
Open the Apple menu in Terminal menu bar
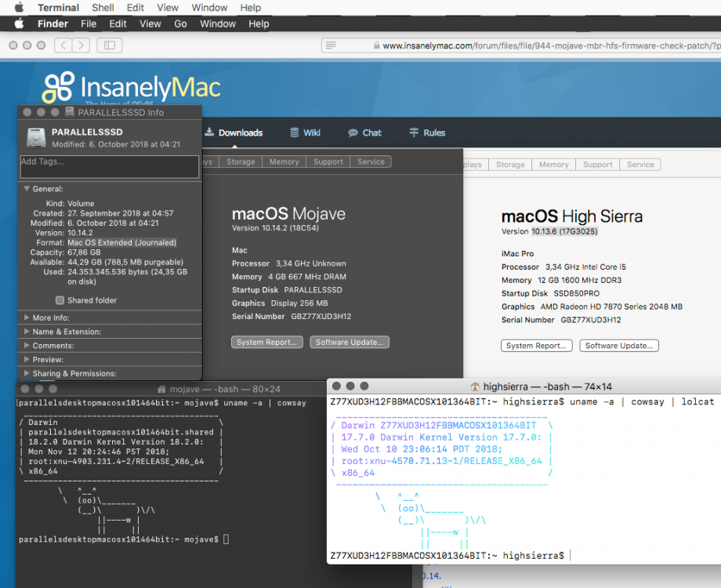(x=19, y=7)
